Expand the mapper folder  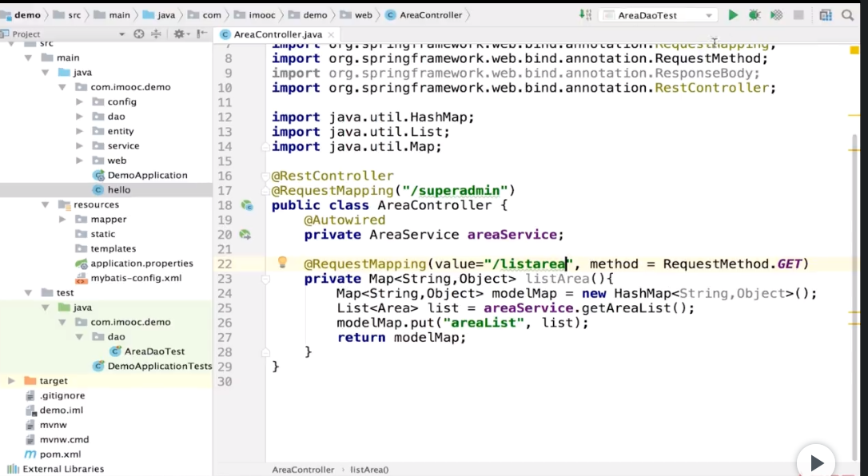click(x=62, y=220)
